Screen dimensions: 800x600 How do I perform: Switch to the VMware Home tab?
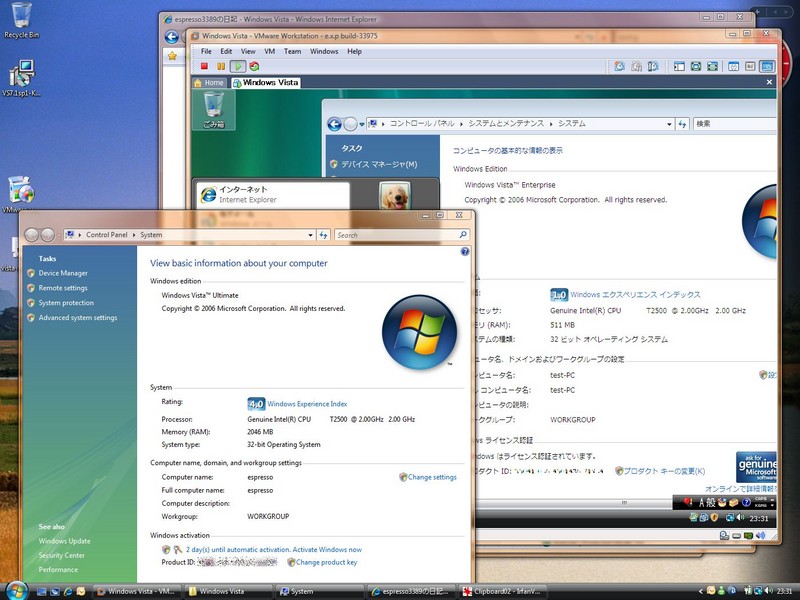[209, 83]
